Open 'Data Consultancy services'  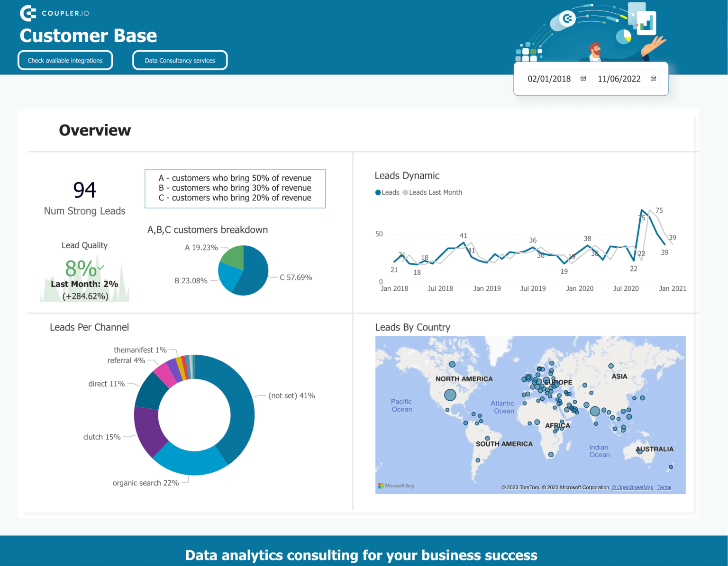click(x=180, y=60)
